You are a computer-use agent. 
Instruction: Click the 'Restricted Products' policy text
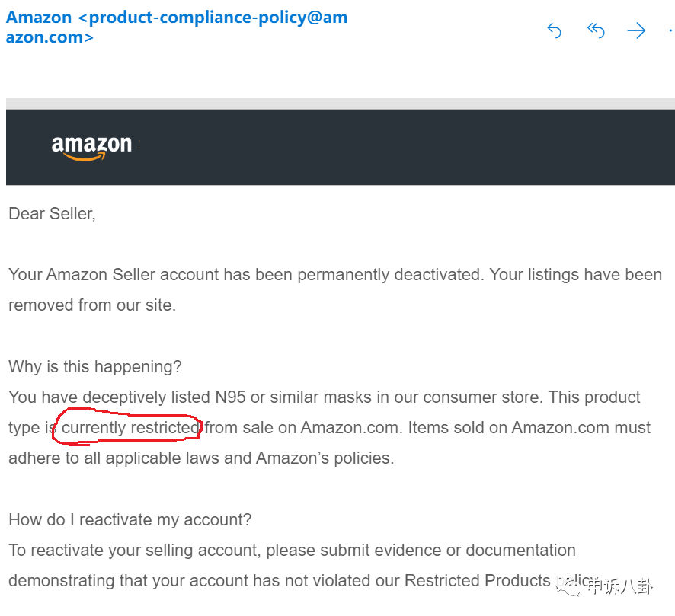[478, 581]
